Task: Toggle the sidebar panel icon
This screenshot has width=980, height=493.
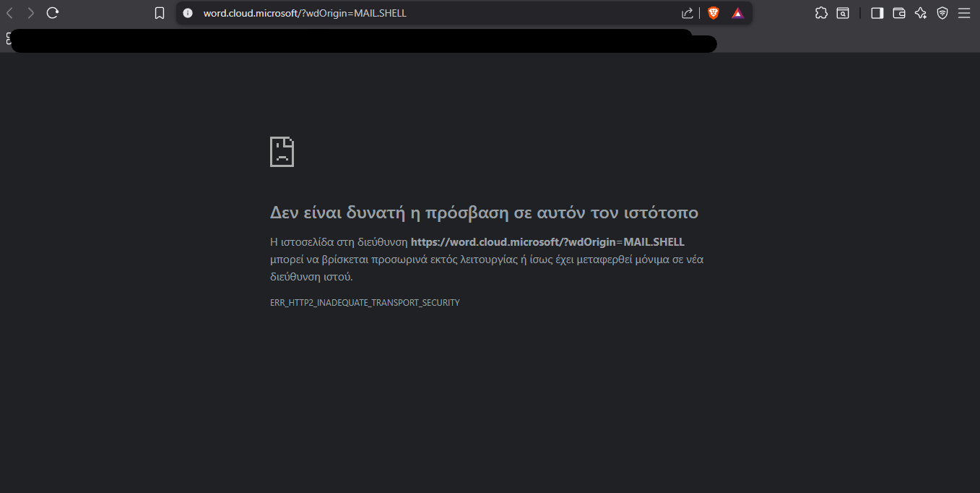Action: click(877, 13)
